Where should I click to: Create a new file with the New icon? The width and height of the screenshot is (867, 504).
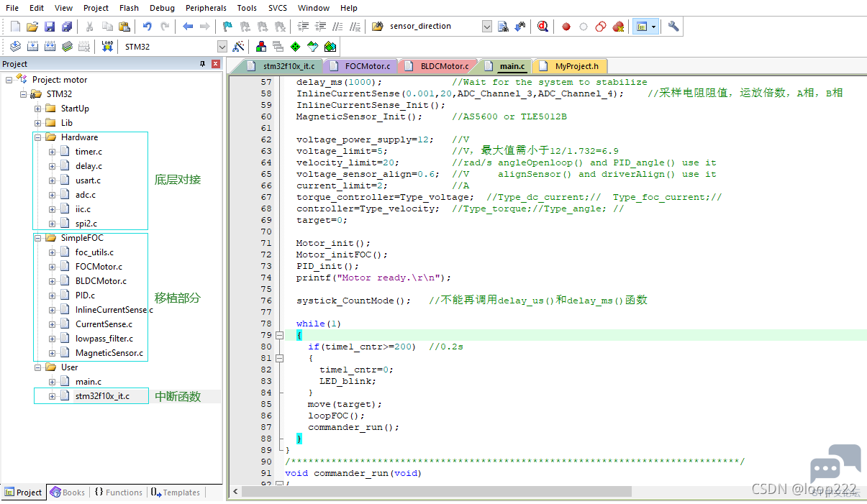[15, 27]
